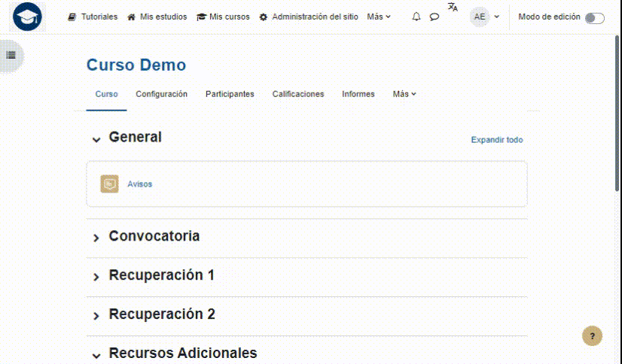
Task: Click the Convocatoria section title
Action: click(x=154, y=235)
